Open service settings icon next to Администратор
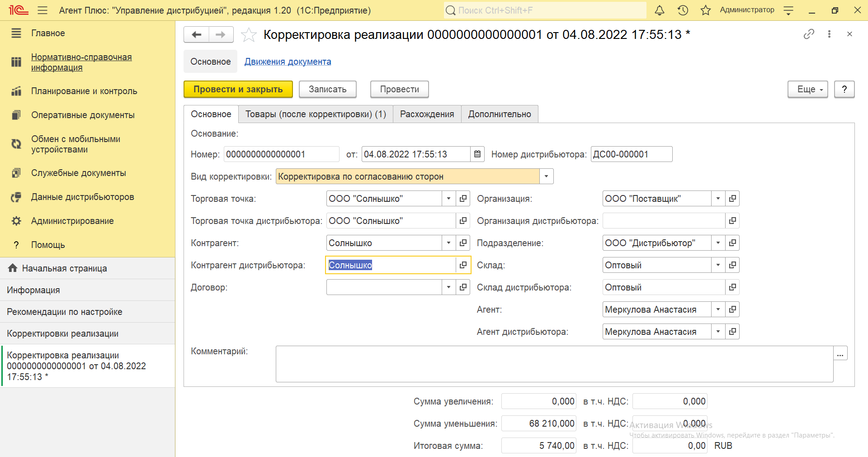Screen dimensions: 868x457 pos(788,10)
